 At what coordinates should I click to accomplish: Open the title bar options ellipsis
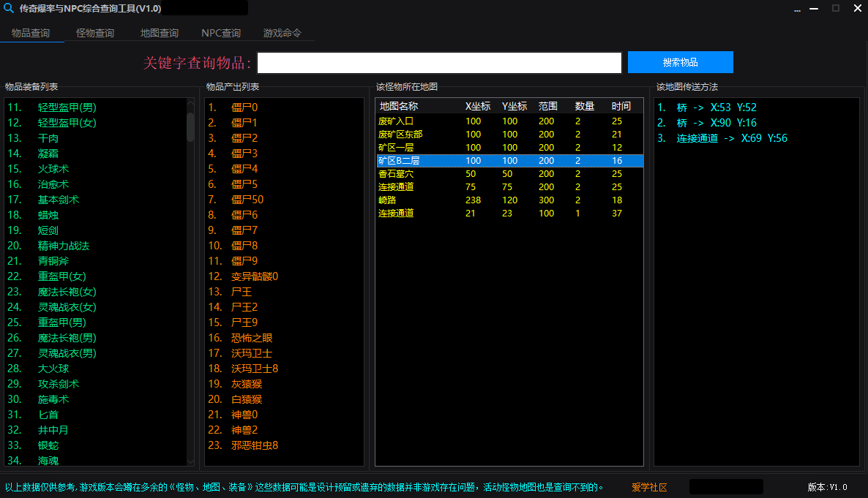[x=797, y=10]
